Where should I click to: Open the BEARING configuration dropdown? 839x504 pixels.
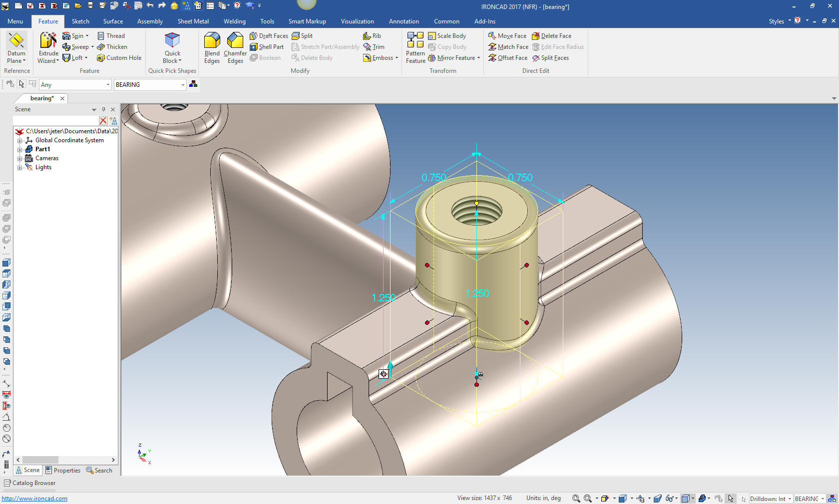click(183, 85)
